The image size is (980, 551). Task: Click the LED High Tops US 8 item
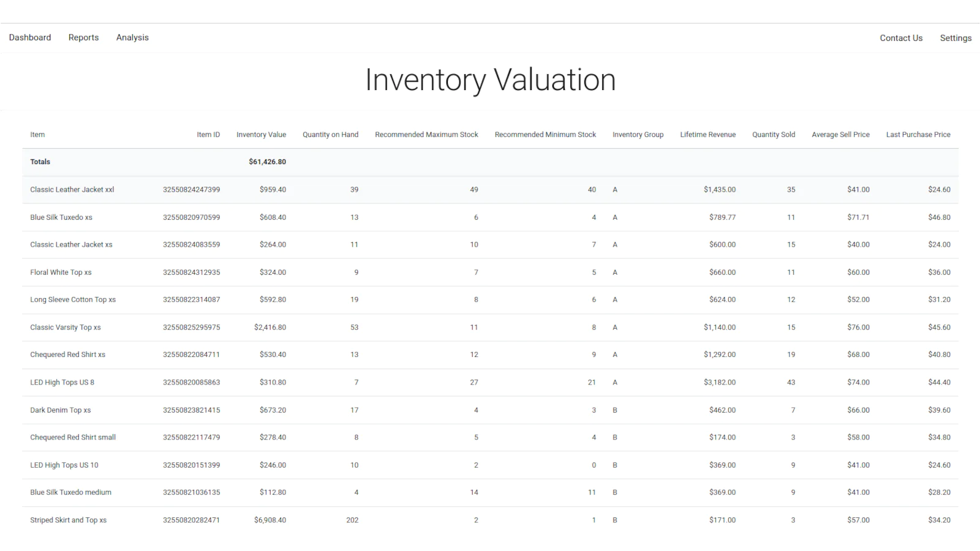[x=62, y=383]
